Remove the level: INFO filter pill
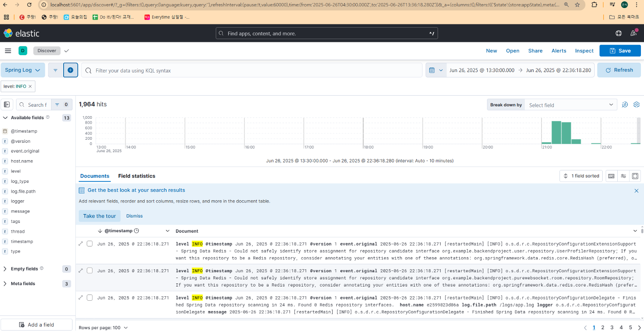 [30, 86]
